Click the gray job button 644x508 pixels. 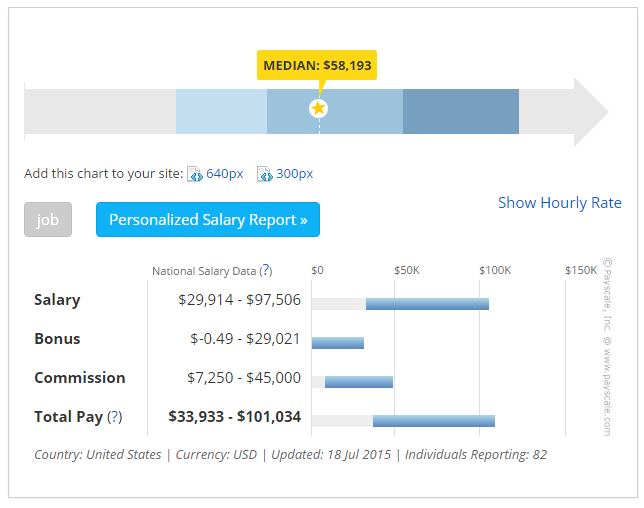(48, 219)
